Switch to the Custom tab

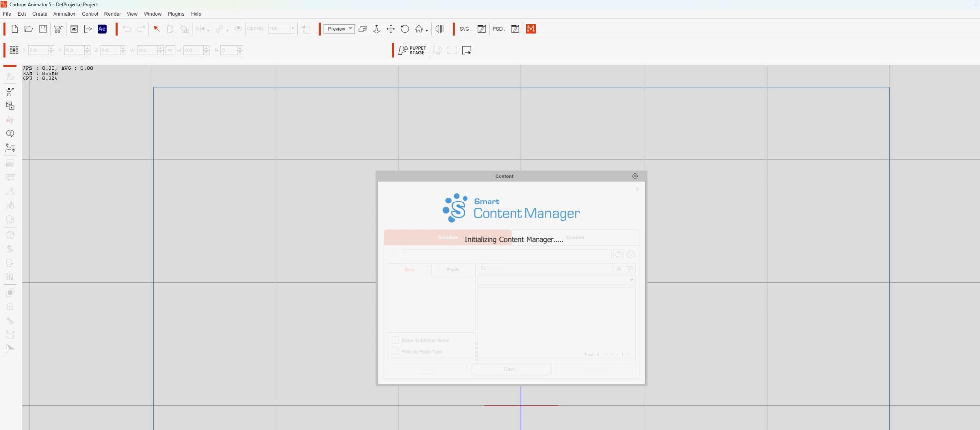click(x=575, y=238)
